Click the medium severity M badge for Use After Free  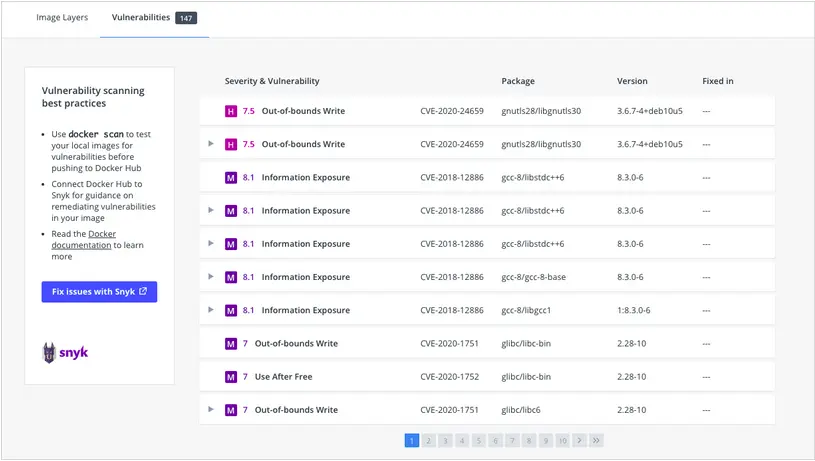tap(232, 377)
